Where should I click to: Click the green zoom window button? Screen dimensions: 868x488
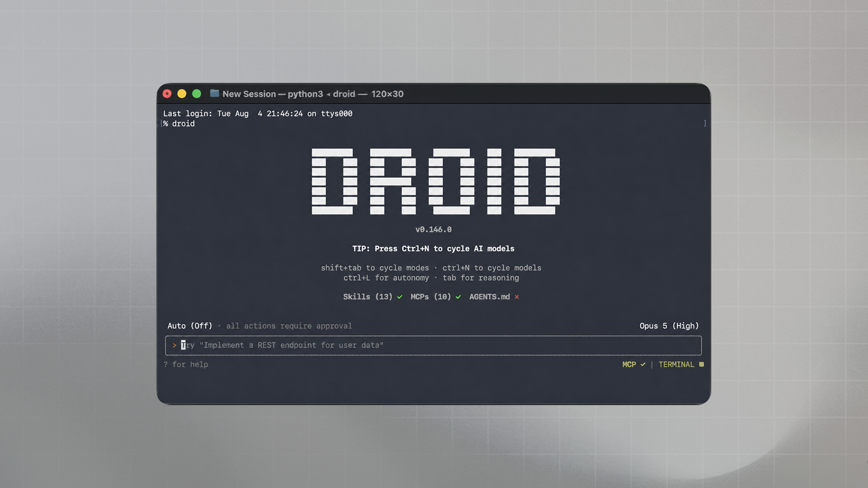coord(196,94)
